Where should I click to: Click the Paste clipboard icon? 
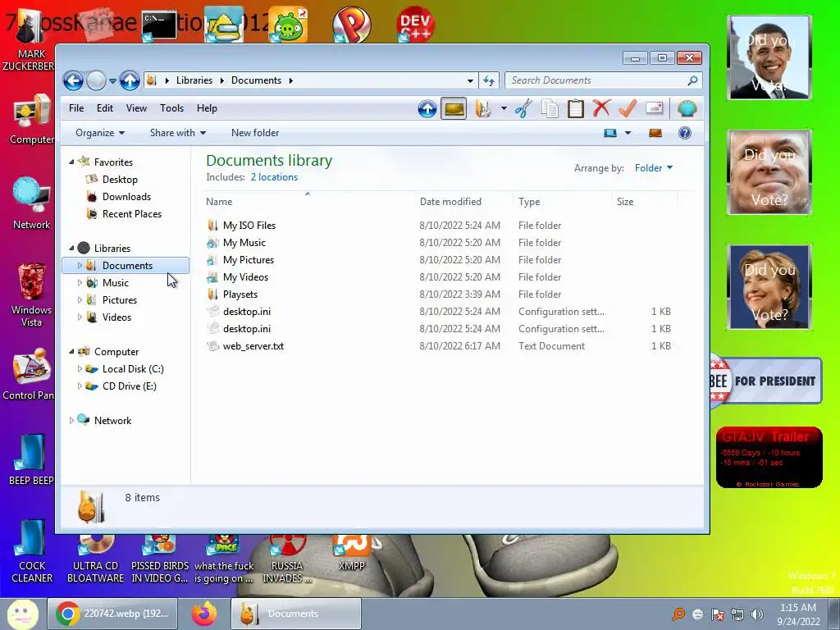click(575, 109)
